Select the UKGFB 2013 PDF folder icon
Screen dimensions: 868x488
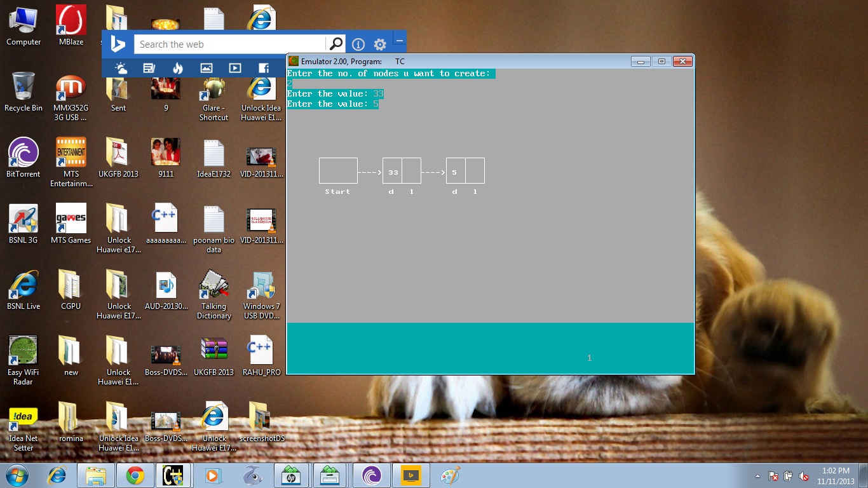[x=118, y=158]
